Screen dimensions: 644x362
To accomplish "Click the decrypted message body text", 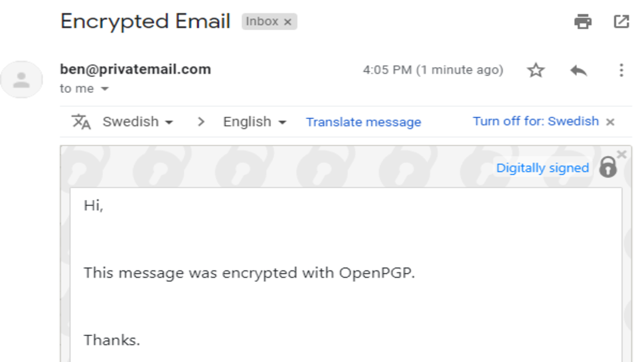I will pos(249,273).
